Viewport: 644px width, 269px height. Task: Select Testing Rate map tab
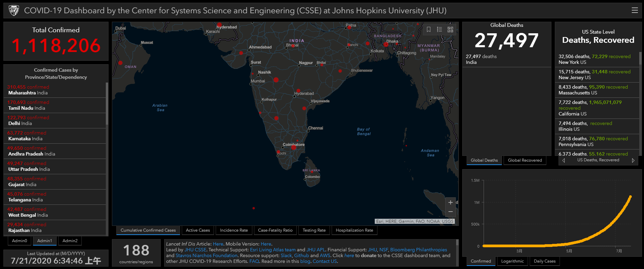pos(314,230)
